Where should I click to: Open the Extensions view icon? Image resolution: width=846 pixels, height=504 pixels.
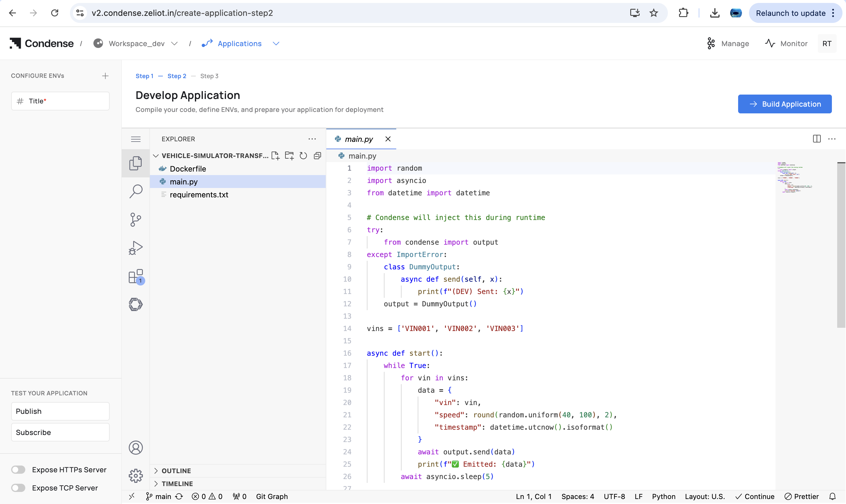pos(136,276)
